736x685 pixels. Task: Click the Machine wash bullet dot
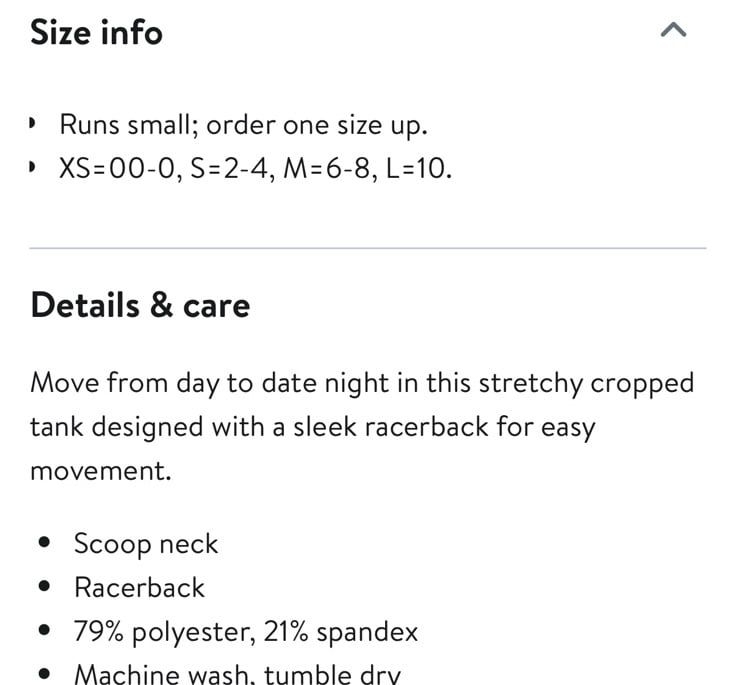[45, 674]
